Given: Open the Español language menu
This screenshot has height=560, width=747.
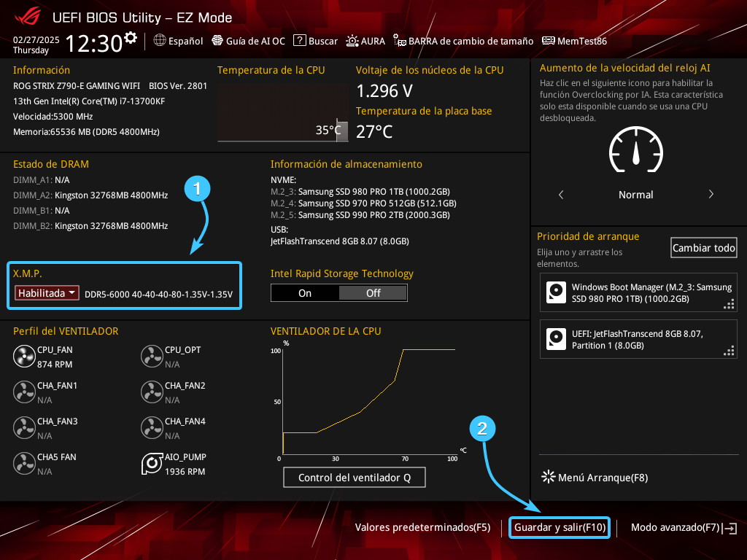Looking at the screenshot, I should pos(178,41).
